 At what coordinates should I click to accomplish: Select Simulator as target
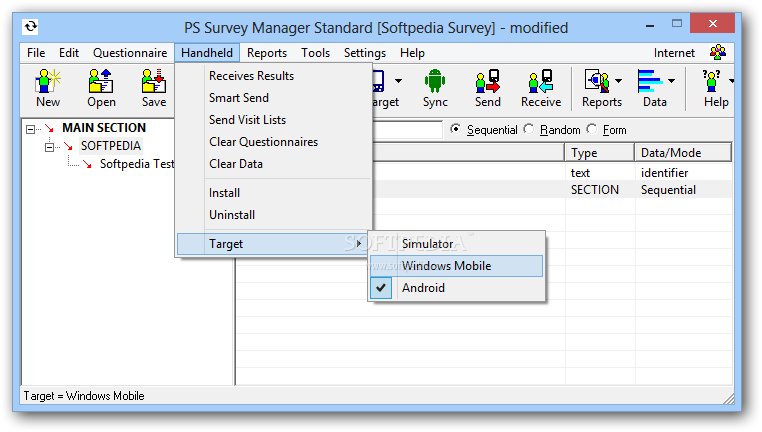click(456, 244)
